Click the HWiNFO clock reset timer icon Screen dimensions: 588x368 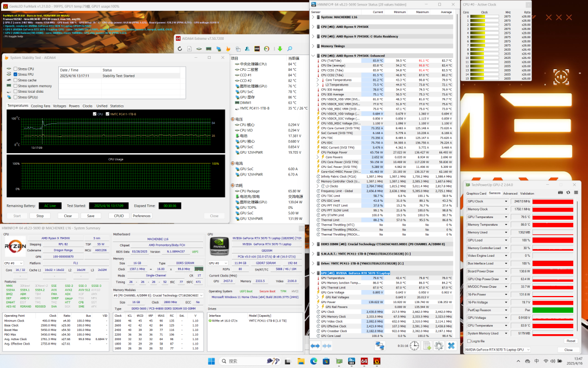point(414,346)
